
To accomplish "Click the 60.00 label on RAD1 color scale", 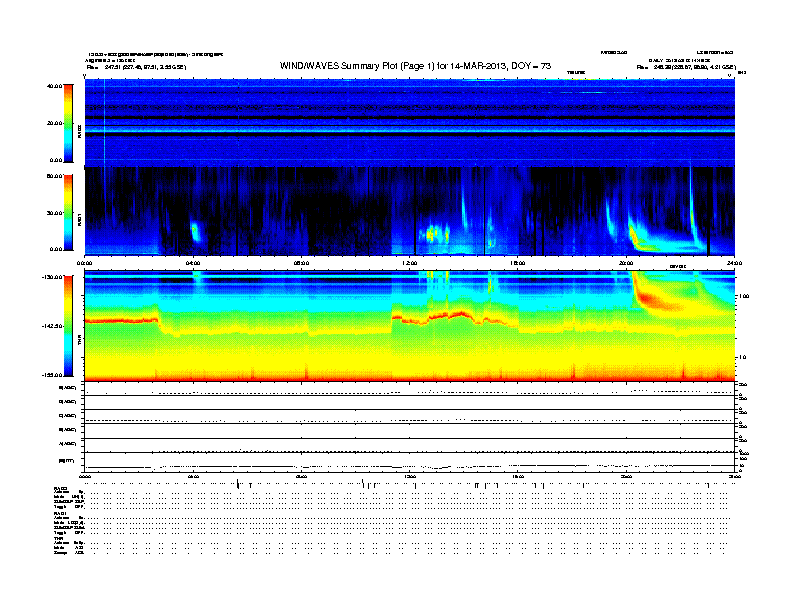I will tap(54, 176).
